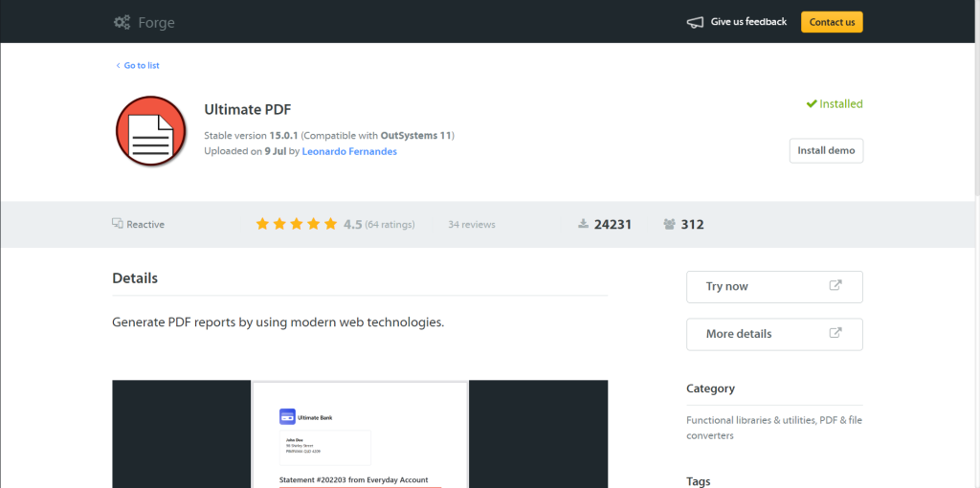The height and width of the screenshot is (488, 980).
Task: Click the green Installed checkmark icon
Action: point(811,103)
